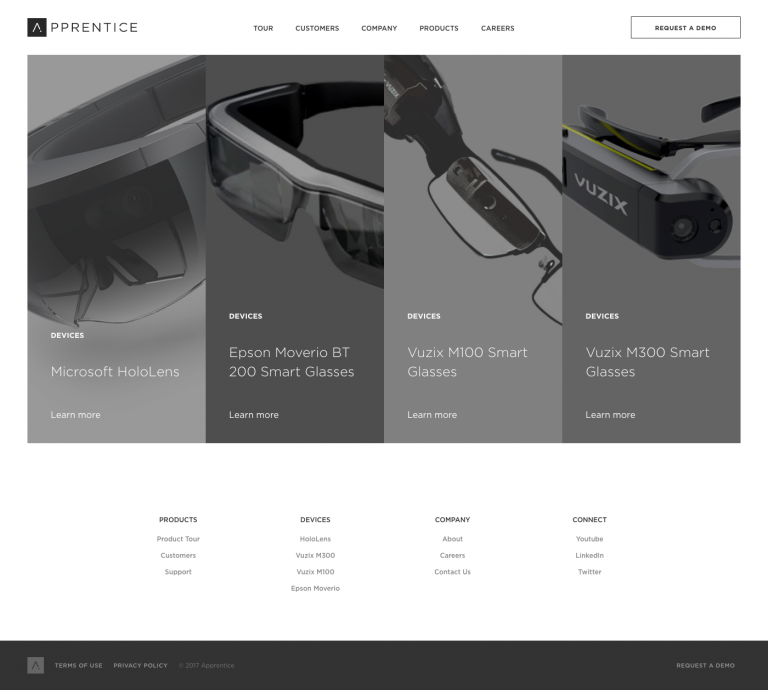
Task: Click the small Apprentice logo in the footer
Action: 36,665
